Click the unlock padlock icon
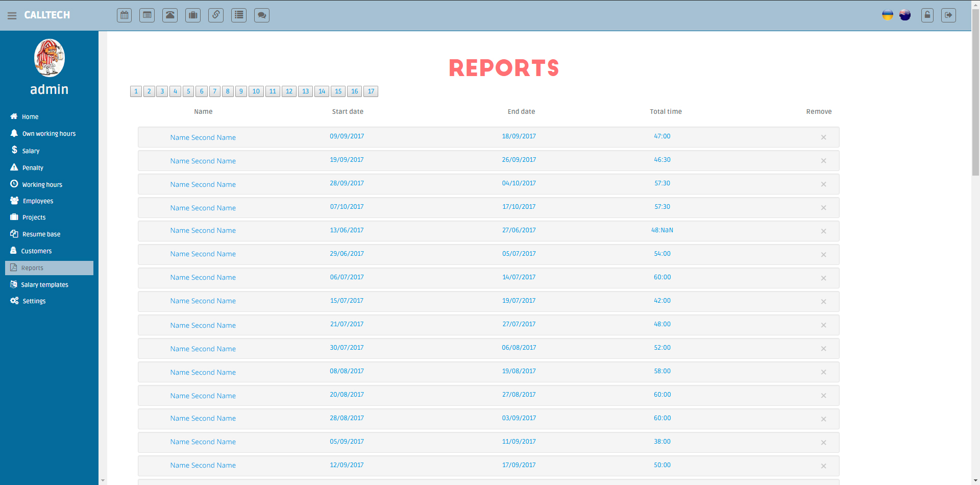This screenshot has width=980, height=485. [927, 15]
